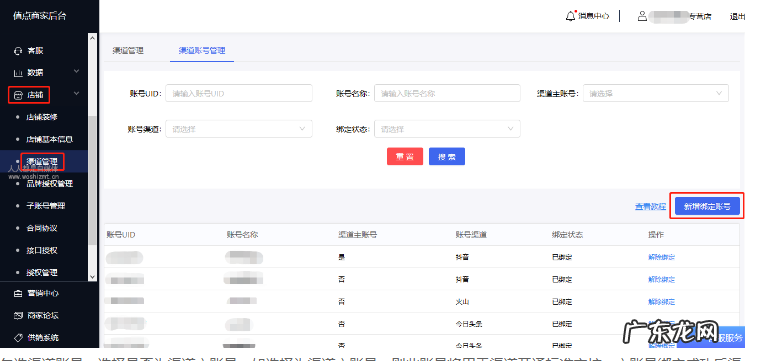
Task: Click the 已绑定 status in the 火山 row
Action: pos(562,302)
